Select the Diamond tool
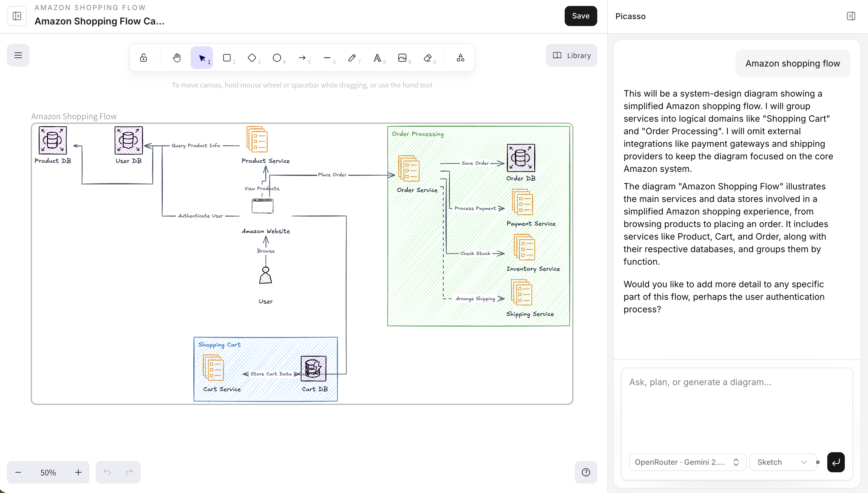This screenshot has width=868, height=493. tap(252, 58)
